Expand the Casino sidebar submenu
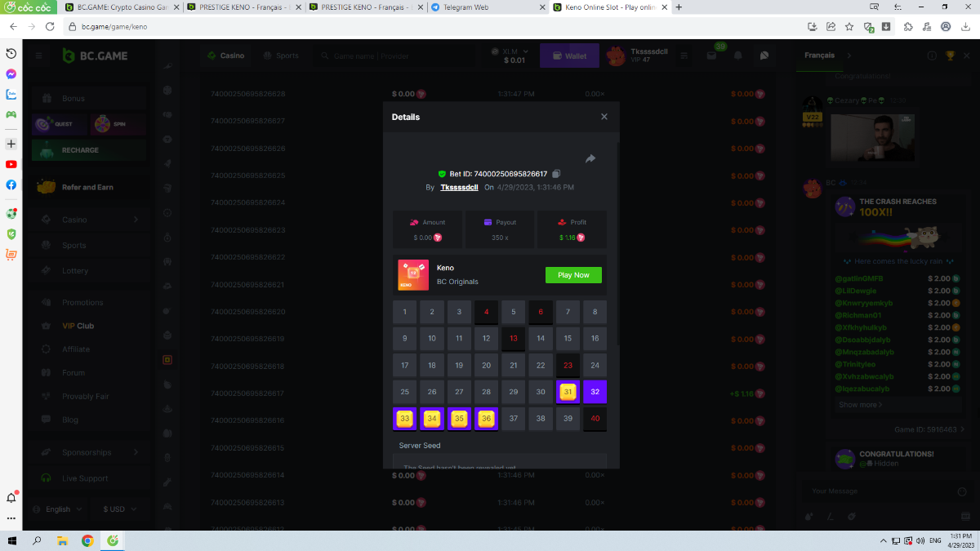The height and width of the screenshot is (551, 980). pyautogui.click(x=136, y=220)
